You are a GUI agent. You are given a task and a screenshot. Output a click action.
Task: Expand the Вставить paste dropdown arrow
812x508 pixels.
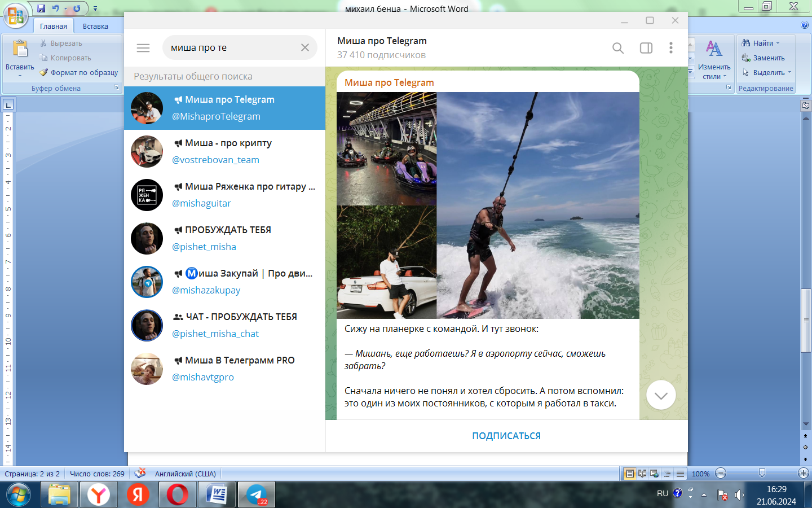click(x=20, y=76)
